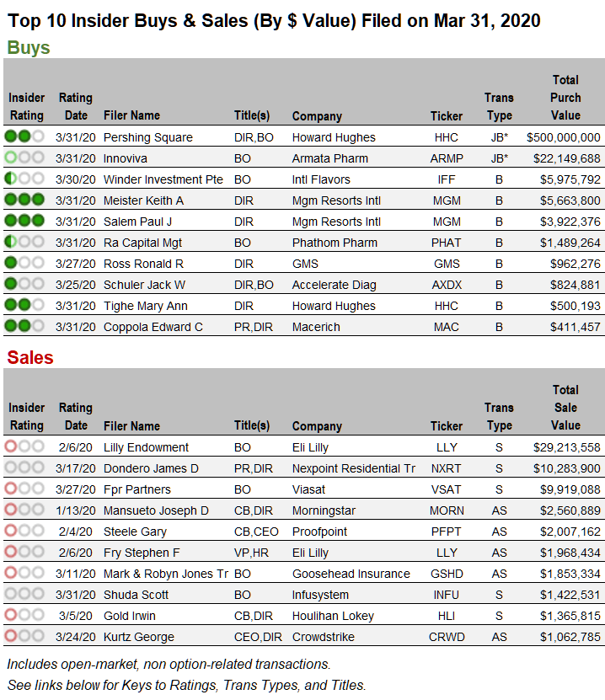Click the rating dots for Pershing Square
The width and height of the screenshot is (605, 700).
click(x=24, y=136)
